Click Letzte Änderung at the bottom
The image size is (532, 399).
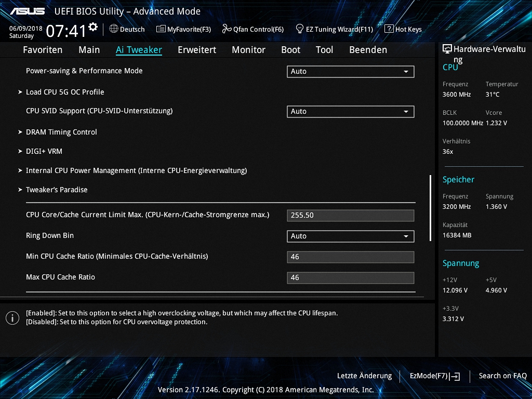tap(364, 376)
